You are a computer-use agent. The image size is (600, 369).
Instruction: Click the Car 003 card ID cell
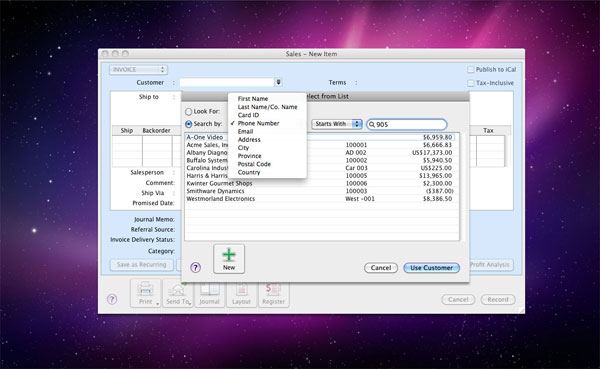pyautogui.click(x=356, y=168)
